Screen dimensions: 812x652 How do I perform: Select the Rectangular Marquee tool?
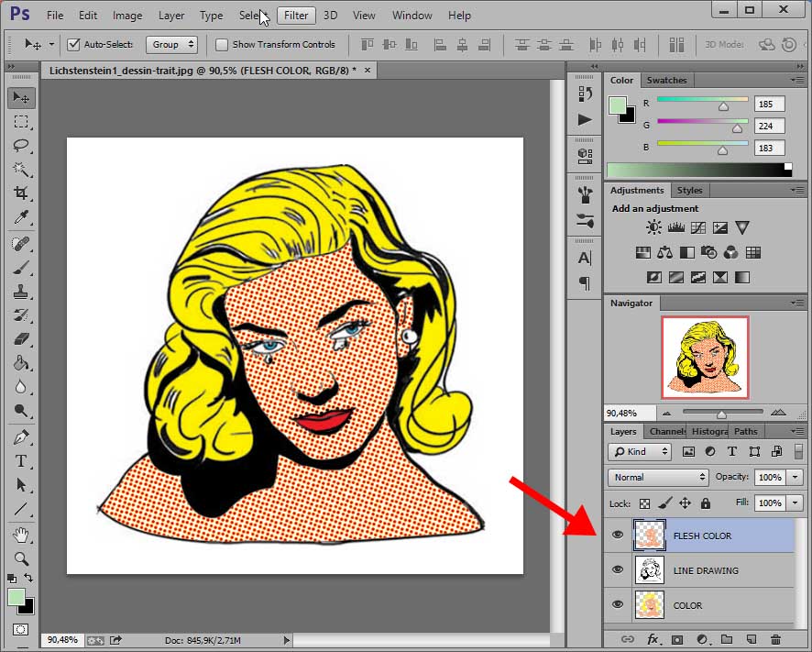(x=21, y=122)
